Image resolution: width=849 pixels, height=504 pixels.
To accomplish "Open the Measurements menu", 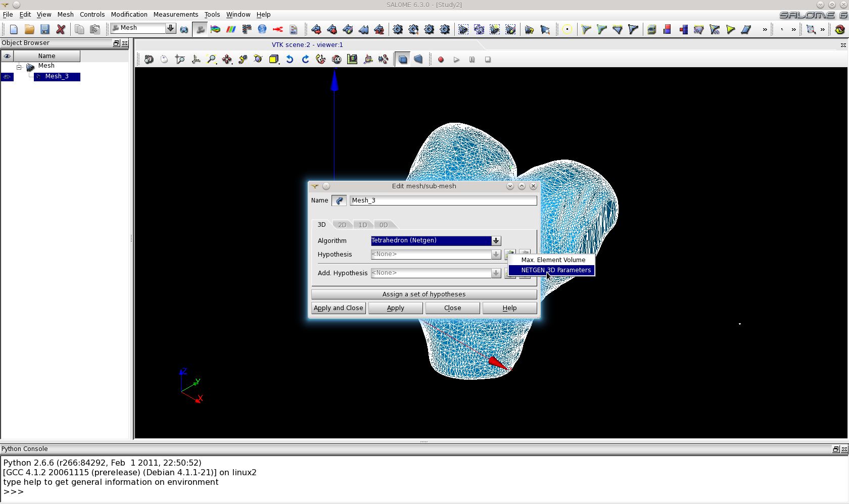I will (x=176, y=15).
